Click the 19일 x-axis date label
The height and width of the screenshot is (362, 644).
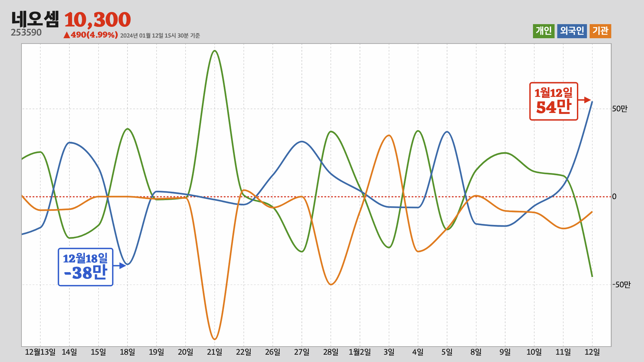156,352
